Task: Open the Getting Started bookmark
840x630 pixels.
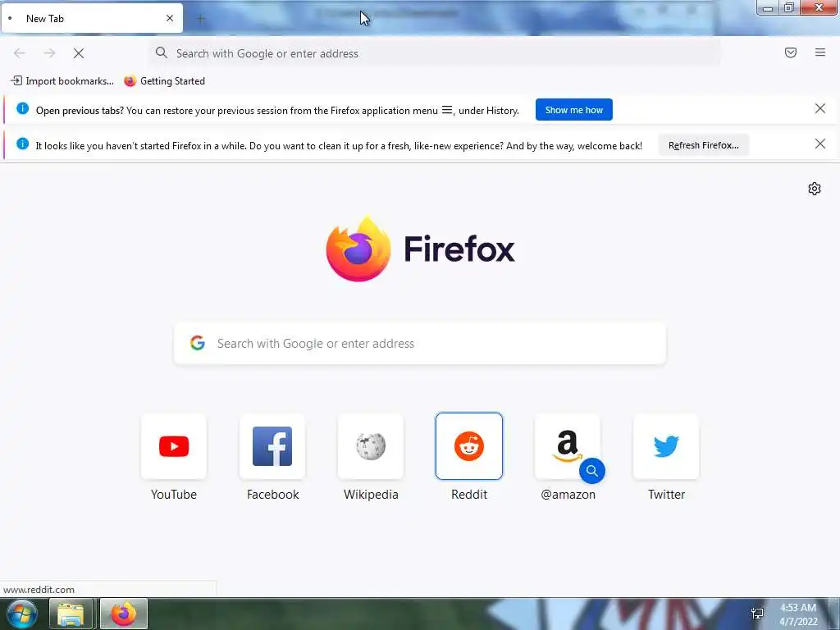Action: pyautogui.click(x=164, y=81)
